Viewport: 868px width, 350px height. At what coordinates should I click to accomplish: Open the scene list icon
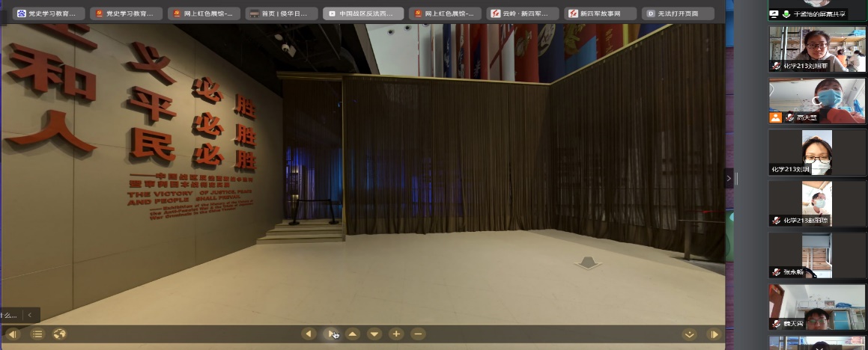click(37, 334)
